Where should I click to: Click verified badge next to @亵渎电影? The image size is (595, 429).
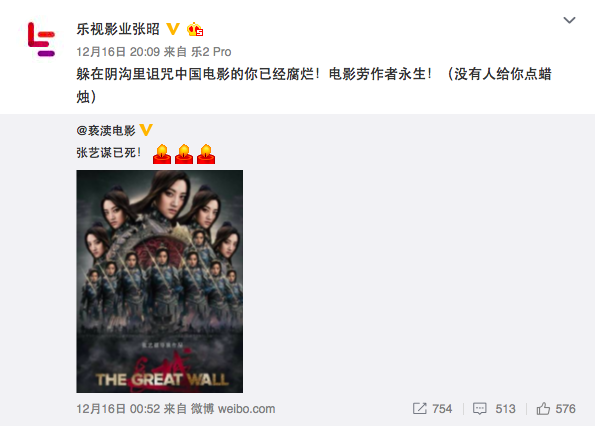pyautogui.click(x=146, y=130)
